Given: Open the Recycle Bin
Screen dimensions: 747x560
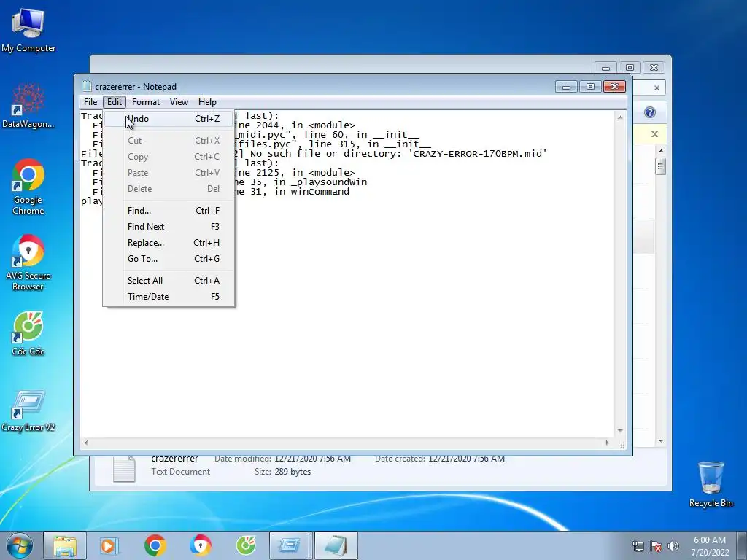Looking at the screenshot, I should click(x=711, y=484).
